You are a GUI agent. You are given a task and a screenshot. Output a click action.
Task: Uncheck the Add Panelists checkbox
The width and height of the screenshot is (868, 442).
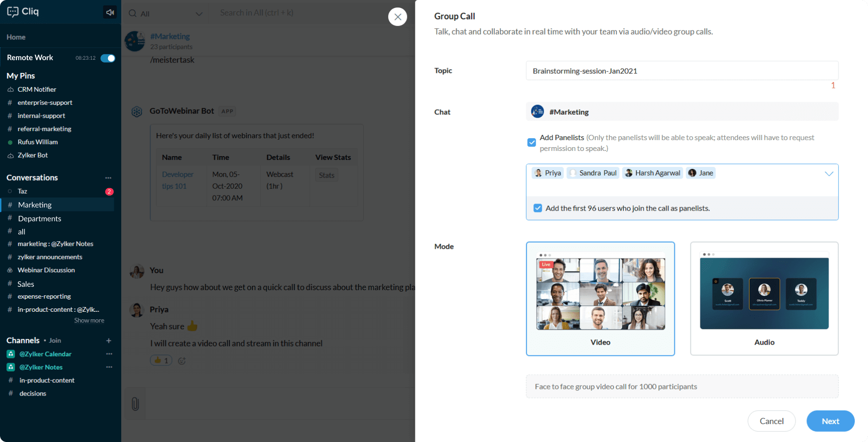tap(532, 142)
